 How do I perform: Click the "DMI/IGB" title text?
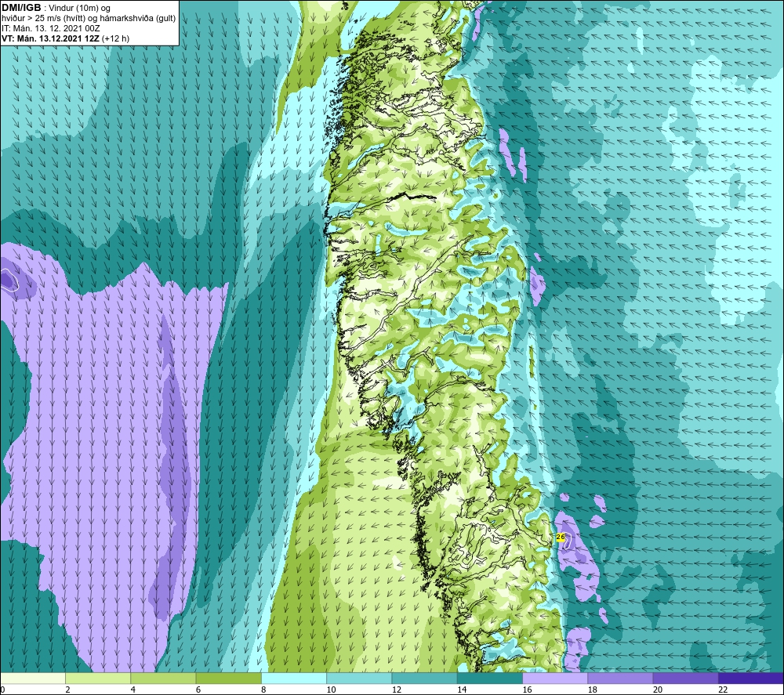[21, 8]
